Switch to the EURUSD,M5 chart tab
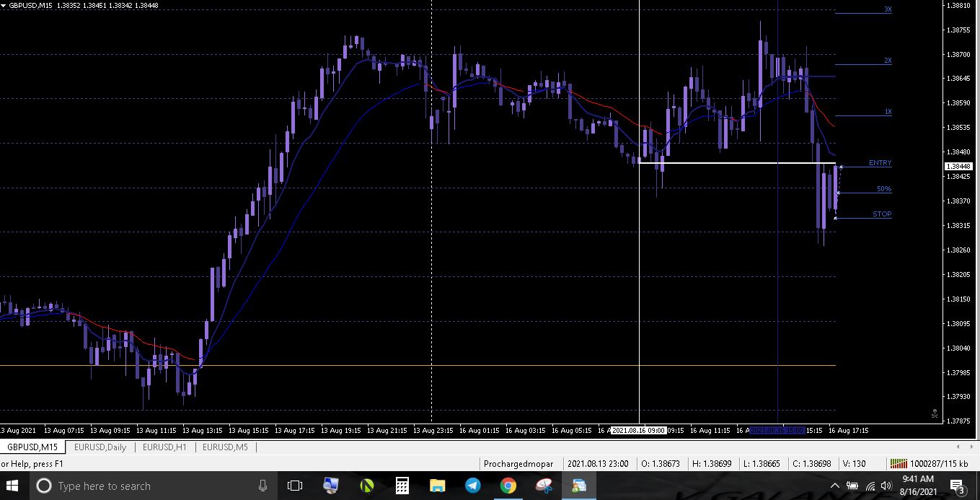This screenshot has height=500, width=980. tap(225, 447)
